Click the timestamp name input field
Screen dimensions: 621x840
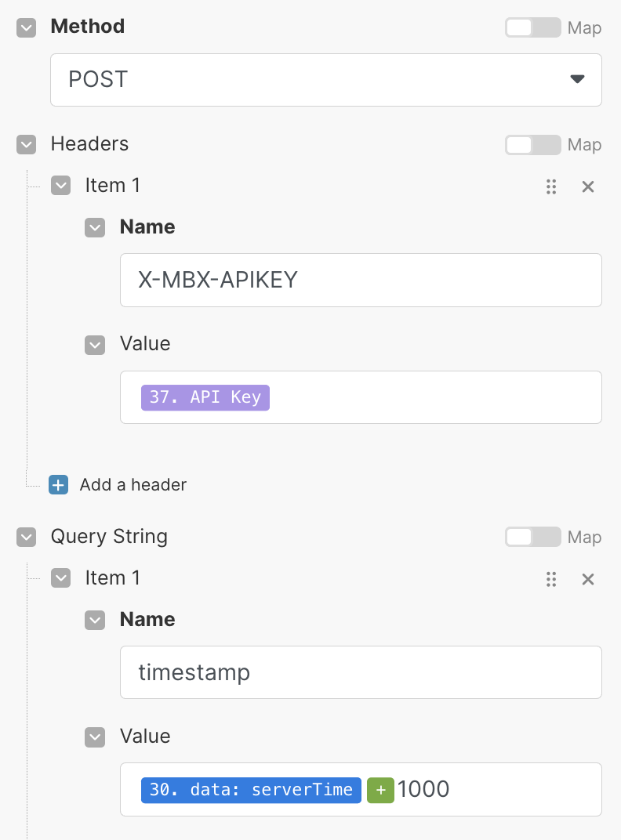click(361, 672)
